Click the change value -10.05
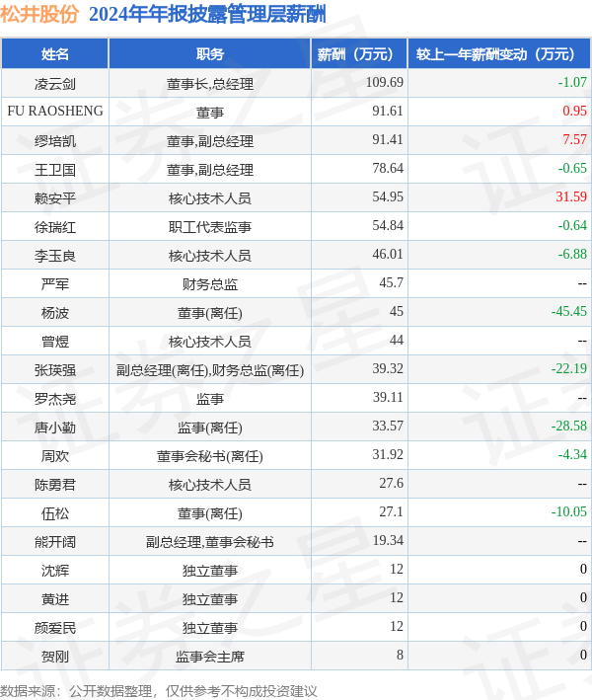This screenshot has height=700, width=592. click(568, 511)
